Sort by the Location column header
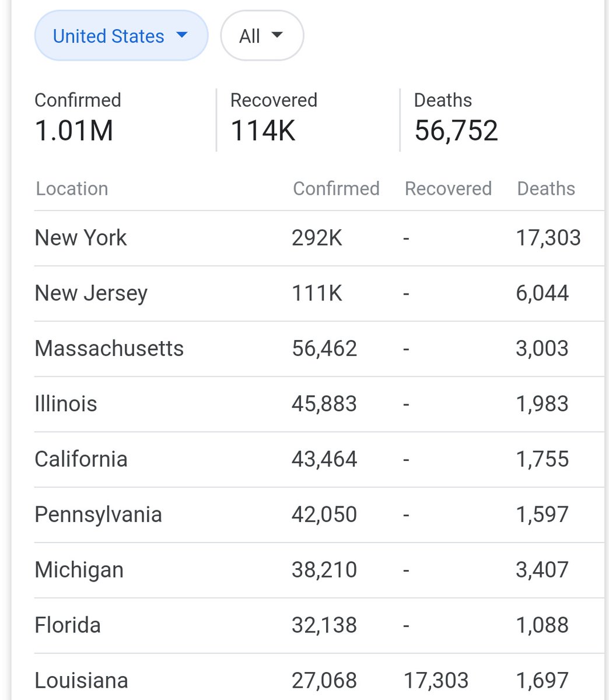Viewport: 609px width, 700px height. [72, 188]
